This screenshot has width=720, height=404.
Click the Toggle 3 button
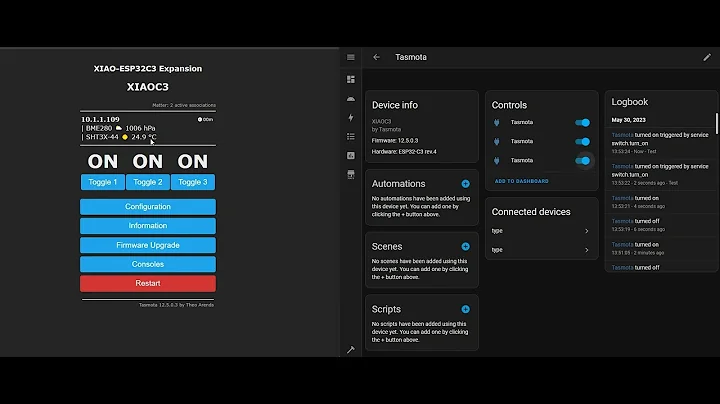pos(192,182)
